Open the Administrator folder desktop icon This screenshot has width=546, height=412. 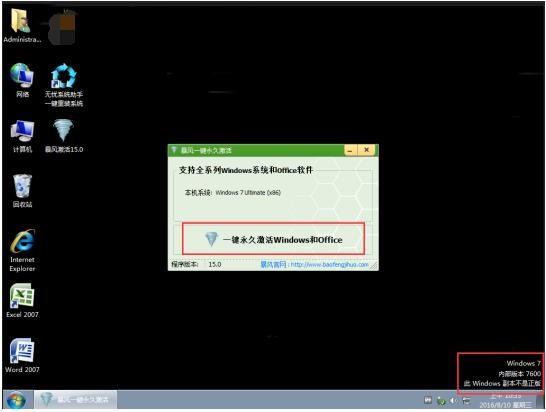[x=22, y=26]
